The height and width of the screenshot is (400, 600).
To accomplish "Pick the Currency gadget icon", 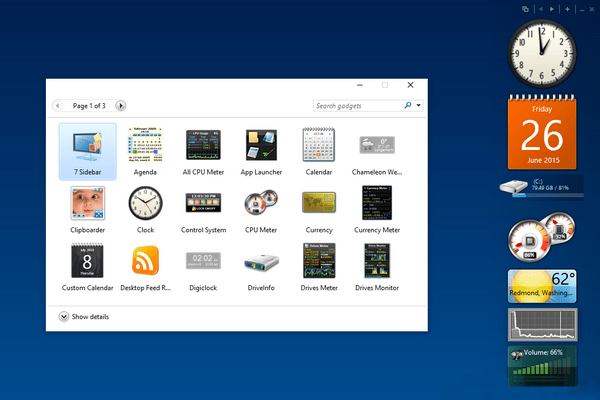I will click(x=319, y=202).
